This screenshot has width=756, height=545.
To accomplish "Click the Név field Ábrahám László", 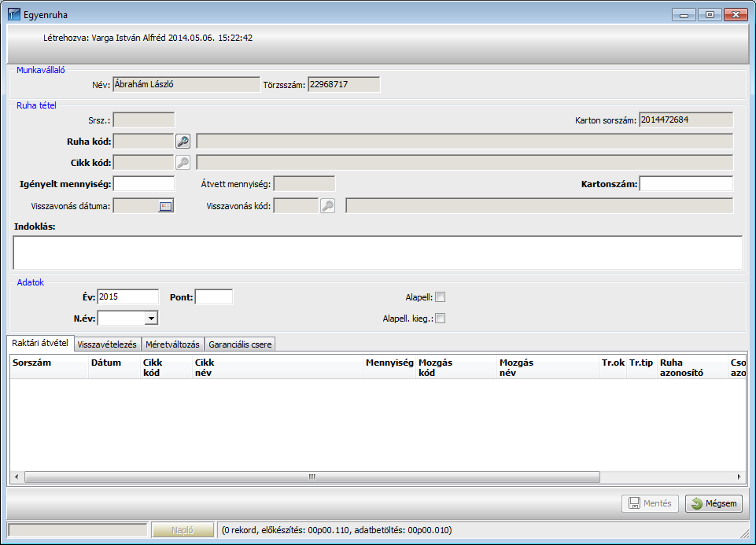I will tap(186, 84).
